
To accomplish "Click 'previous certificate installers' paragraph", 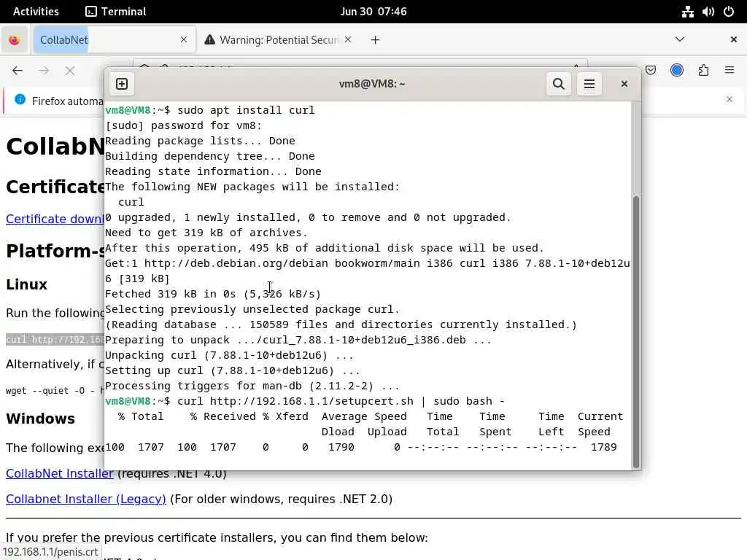I will coord(217,537).
